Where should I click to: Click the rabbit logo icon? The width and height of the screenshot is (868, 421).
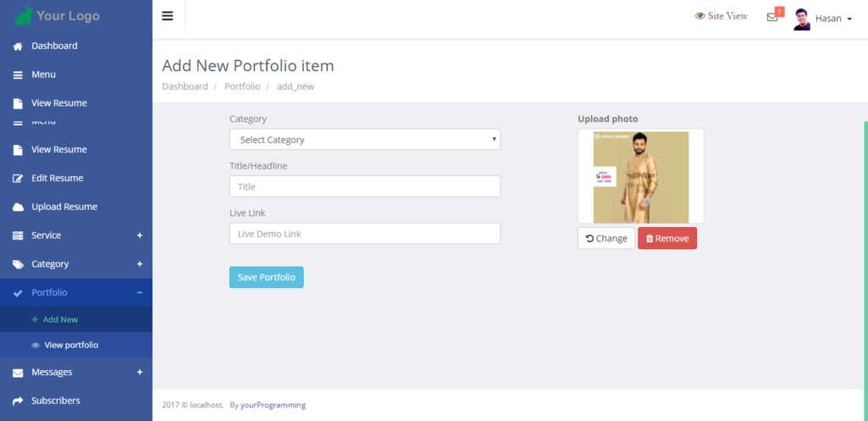click(x=24, y=15)
